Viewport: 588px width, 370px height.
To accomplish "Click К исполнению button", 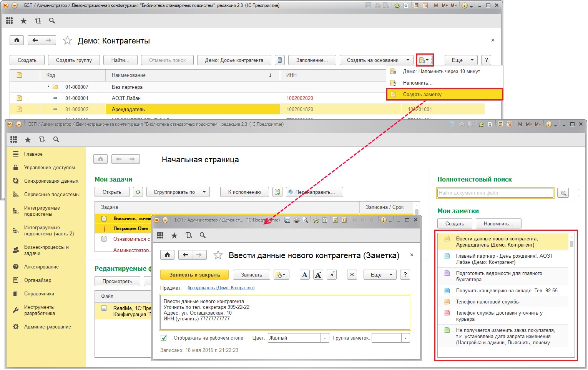I will pyautogui.click(x=244, y=192).
